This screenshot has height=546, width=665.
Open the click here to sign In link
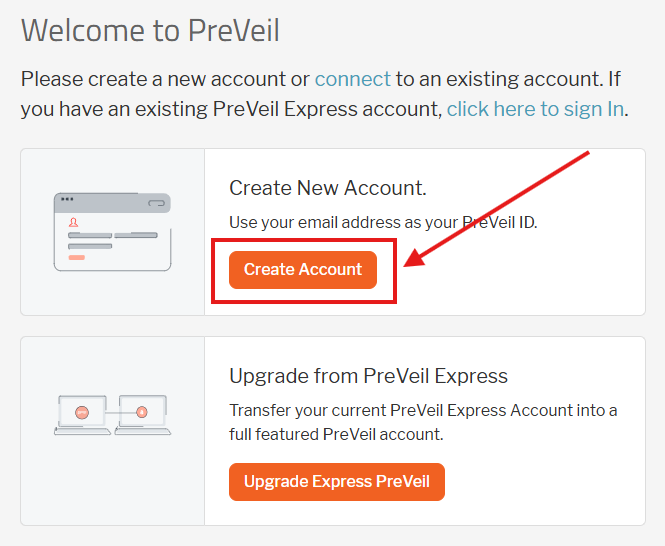(x=536, y=109)
